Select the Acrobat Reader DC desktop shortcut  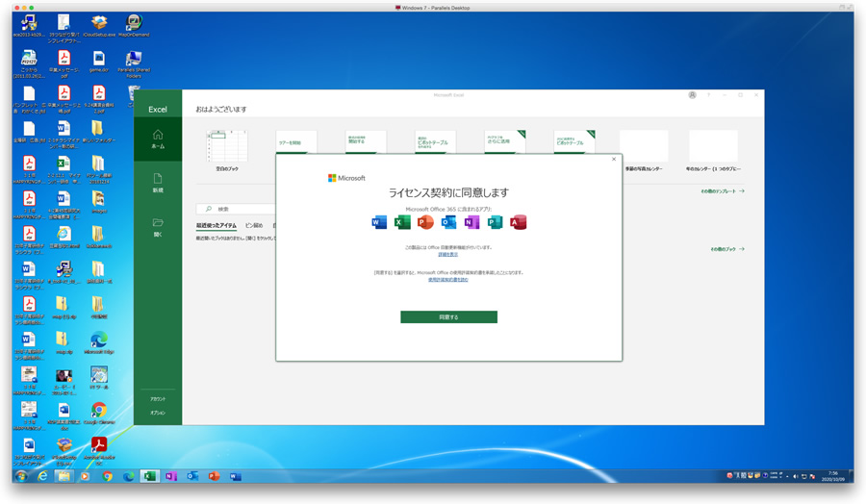99,451
